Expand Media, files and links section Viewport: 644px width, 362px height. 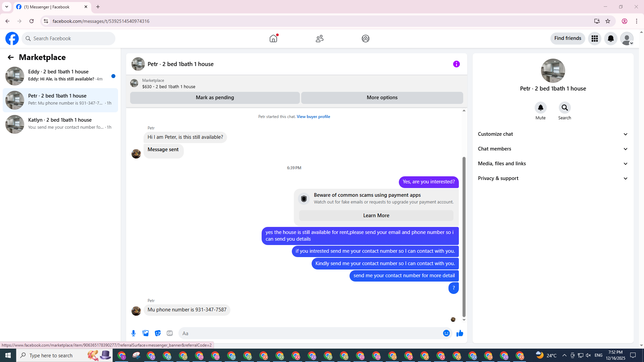tap(553, 164)
